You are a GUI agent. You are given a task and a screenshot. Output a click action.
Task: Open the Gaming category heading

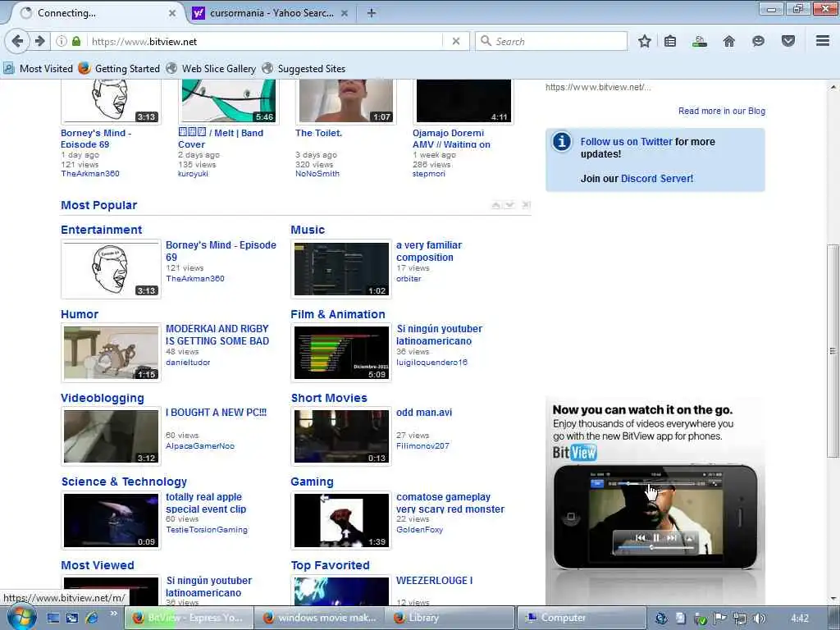pos(312,482)
